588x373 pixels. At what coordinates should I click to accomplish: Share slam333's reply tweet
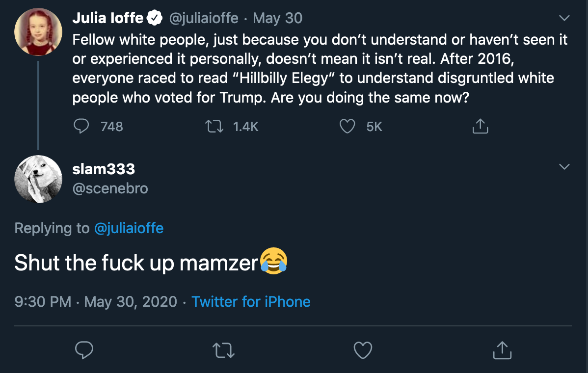pos(502,350)
